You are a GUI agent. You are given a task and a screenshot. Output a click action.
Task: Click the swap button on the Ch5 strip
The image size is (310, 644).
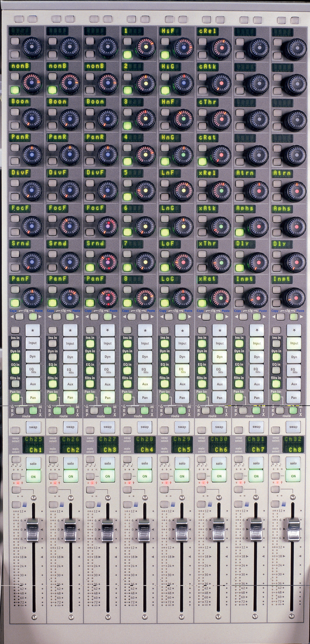(182, 427)
